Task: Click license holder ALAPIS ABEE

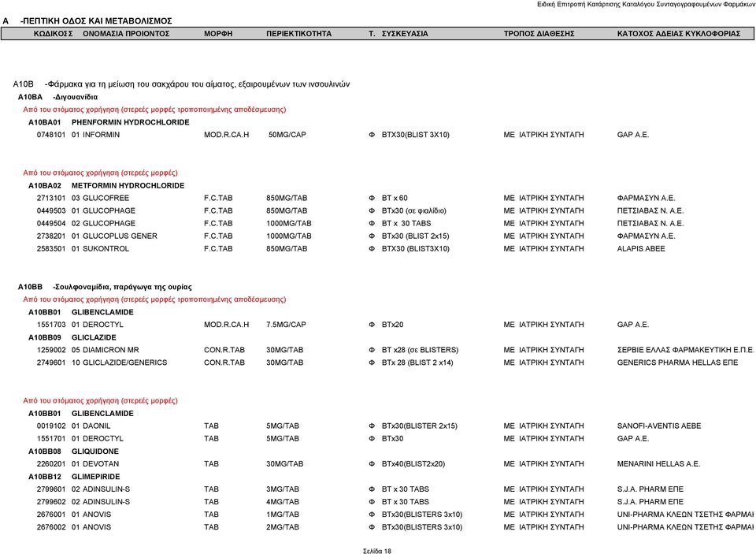Action: (x=641, y=249)
